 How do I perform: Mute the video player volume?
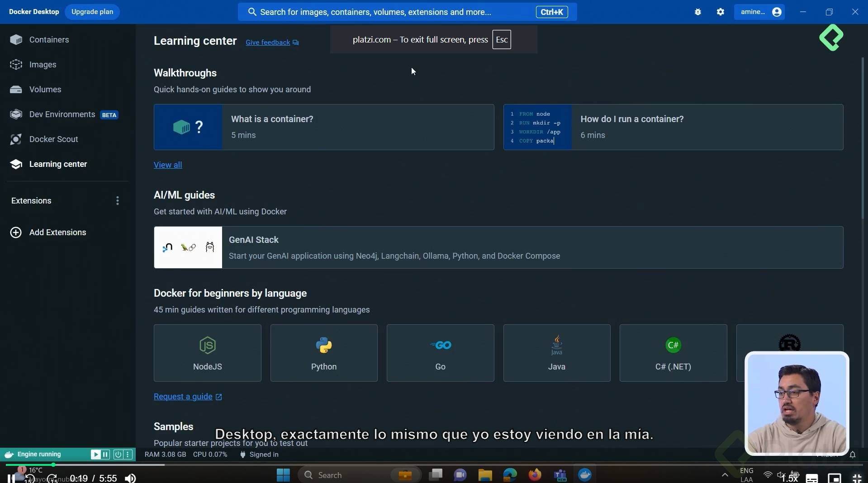(130, 478)
